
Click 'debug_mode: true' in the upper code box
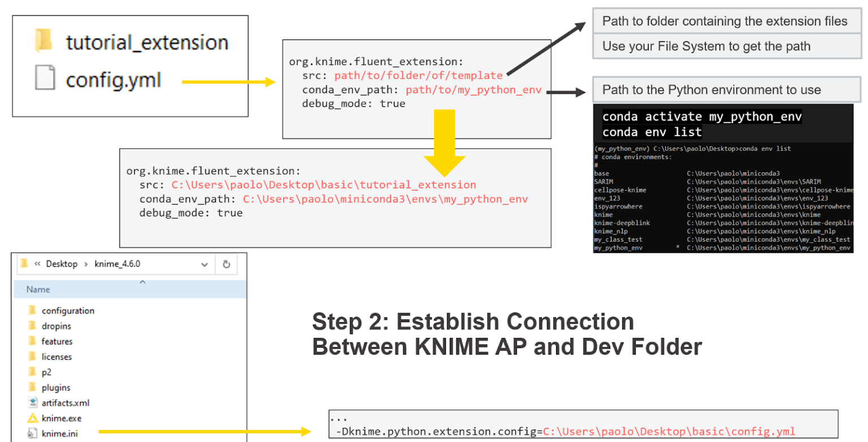[x=353, y=103]
